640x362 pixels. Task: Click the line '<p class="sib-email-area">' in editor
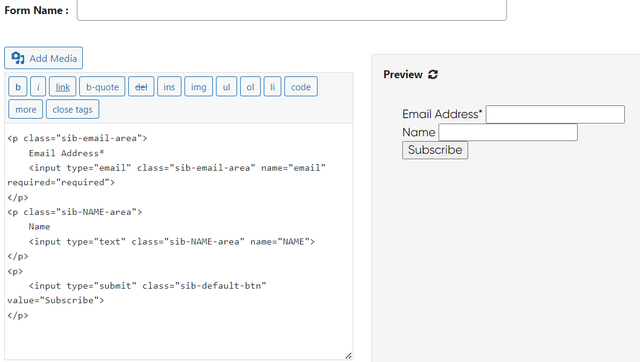point(77,138)
